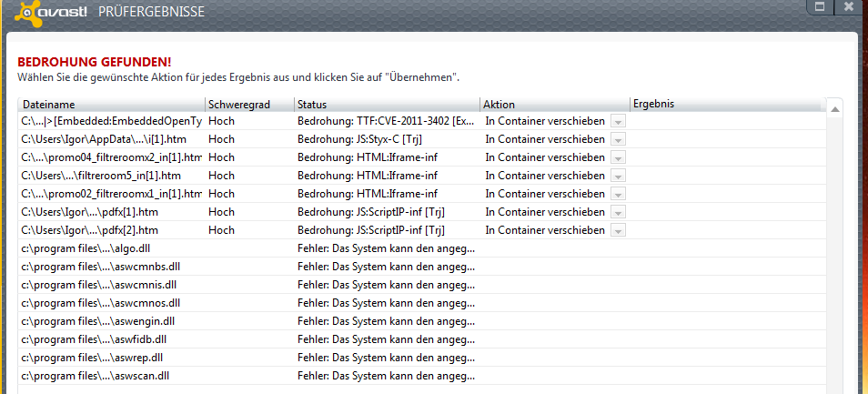868x394 pixels.
Task: Maximize the avast! results window
Action: click(x=820, y=6)
